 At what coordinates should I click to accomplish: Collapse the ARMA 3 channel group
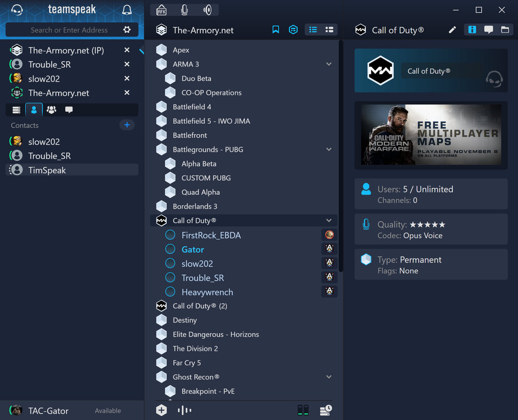[x=329, y=64]
